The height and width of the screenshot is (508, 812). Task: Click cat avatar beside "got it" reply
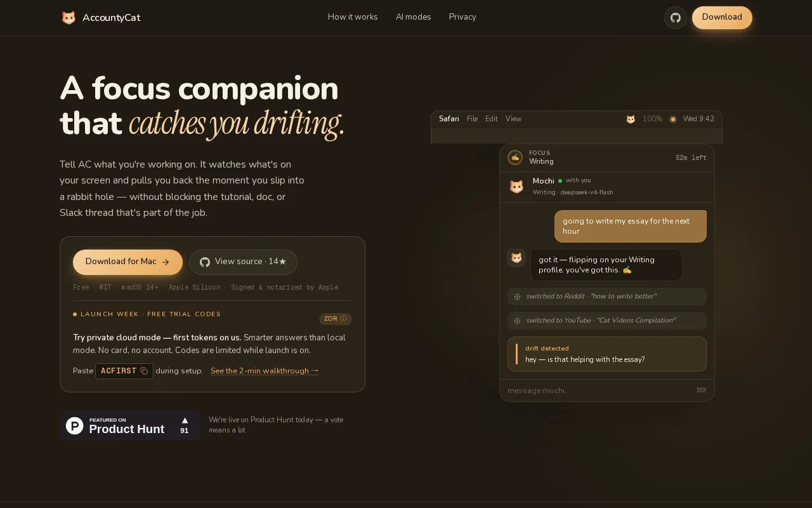coord(516,258)
